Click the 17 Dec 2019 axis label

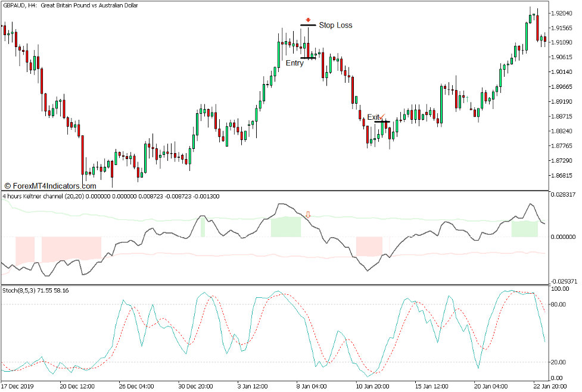tap(18, 387)
